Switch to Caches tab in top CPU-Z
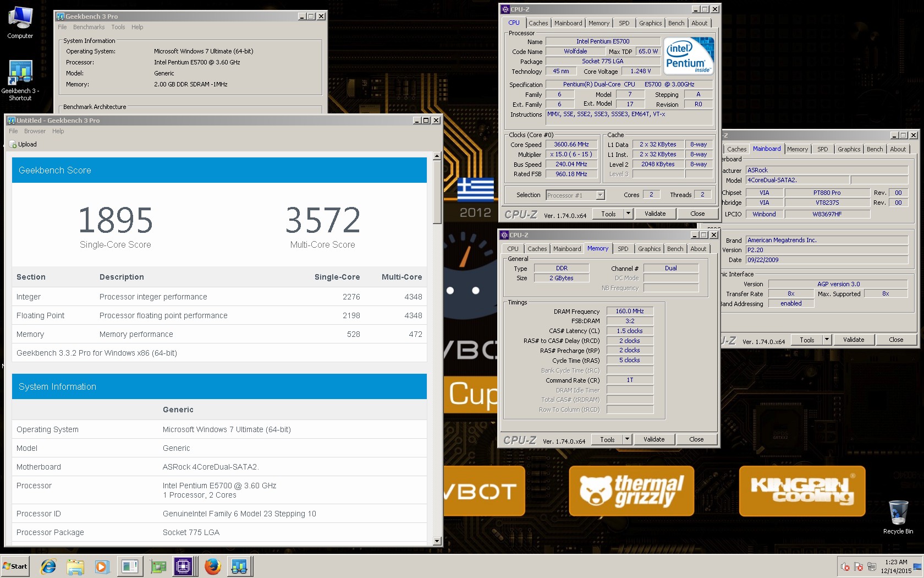Screen dimensions: 924x578 click(538, 23)
